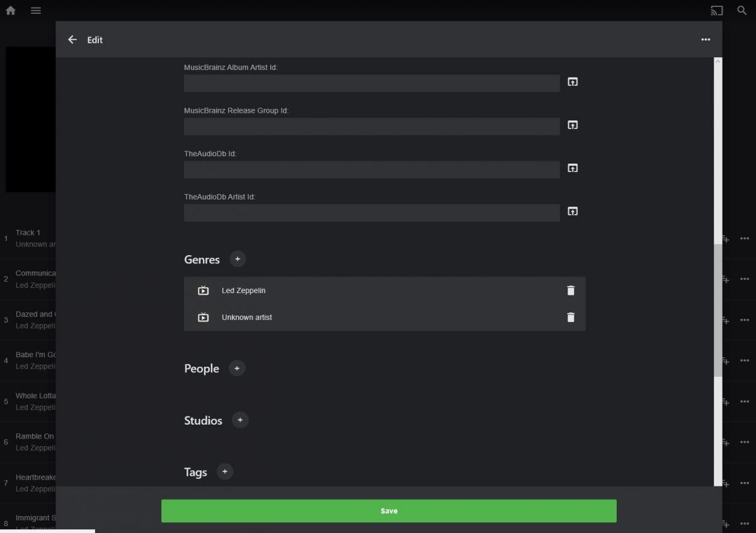This screenshot has height=533, width=756.
Task: Select the Led Zeppelin genre entry
Action: 244,290
